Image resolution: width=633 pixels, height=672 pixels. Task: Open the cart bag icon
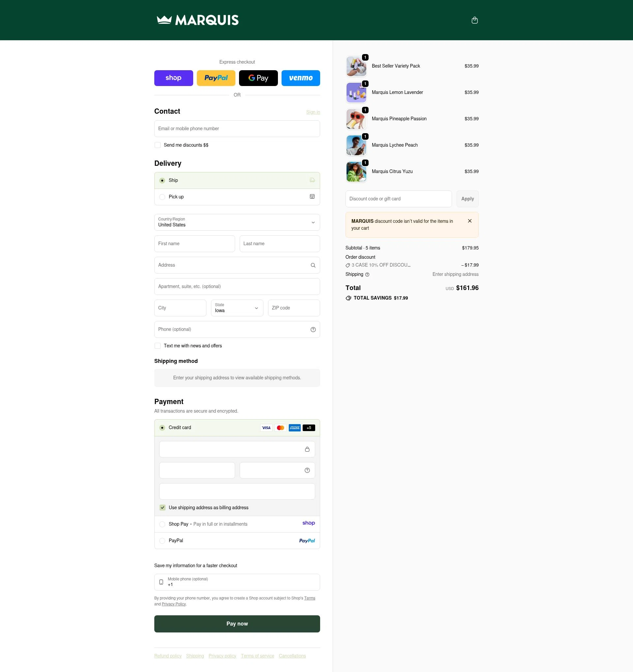[x=474, y=20]
